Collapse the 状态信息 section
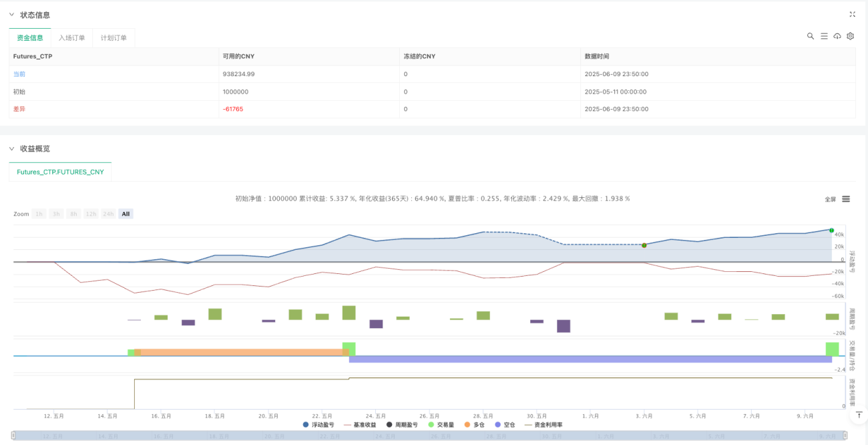The width and height of the screenshot is (868, 445). click(x=11, y=15)
